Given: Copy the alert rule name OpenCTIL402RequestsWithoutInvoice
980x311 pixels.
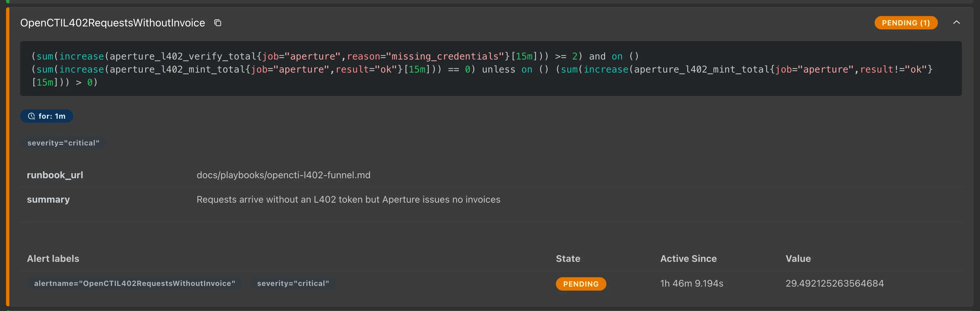Looking at the screenshot, I should (218, 23).
